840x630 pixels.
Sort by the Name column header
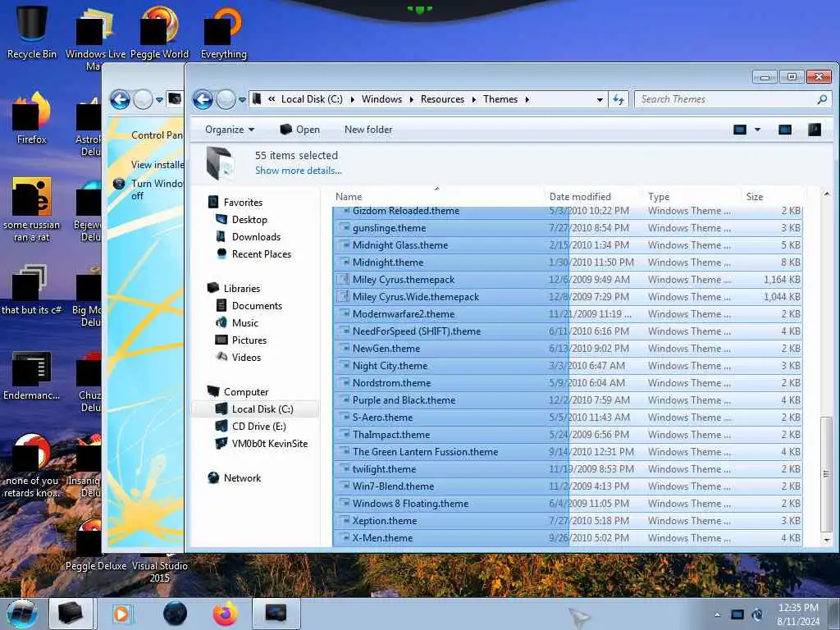(x=437, y=197)
